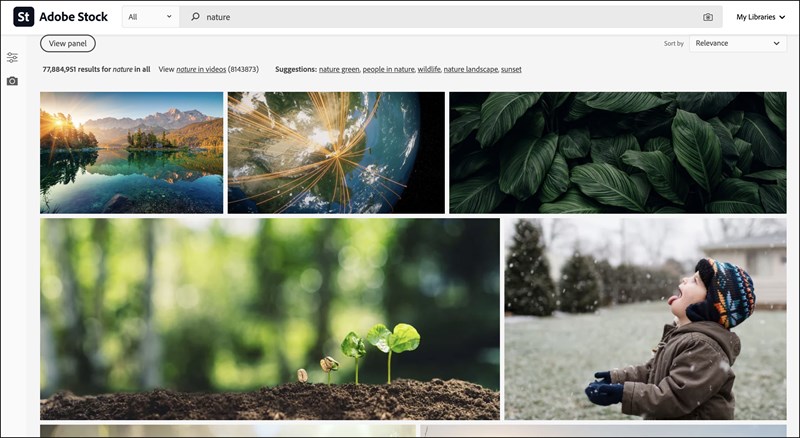Open the Earth with orange network lines thumbnail
The image size is (800, 438).
(x=336, y=153)
